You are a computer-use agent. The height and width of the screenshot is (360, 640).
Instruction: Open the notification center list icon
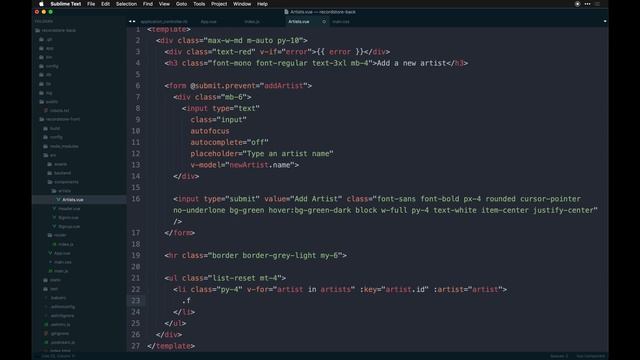pyautogui.click(x=598, y=4)
